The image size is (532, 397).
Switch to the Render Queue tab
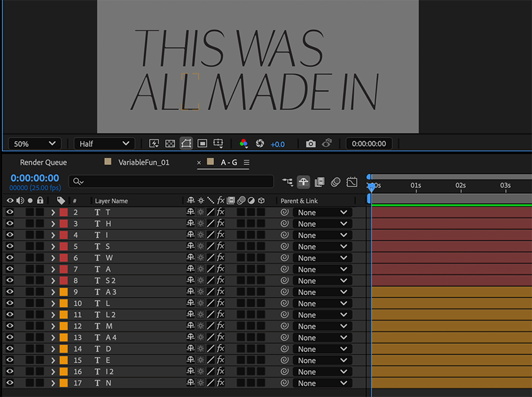pos(43,163)
